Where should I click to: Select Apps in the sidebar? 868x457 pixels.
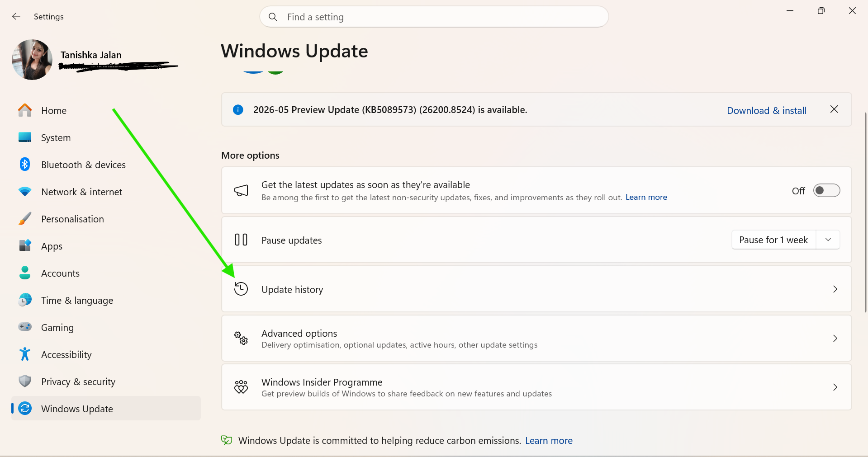point(106,246)
